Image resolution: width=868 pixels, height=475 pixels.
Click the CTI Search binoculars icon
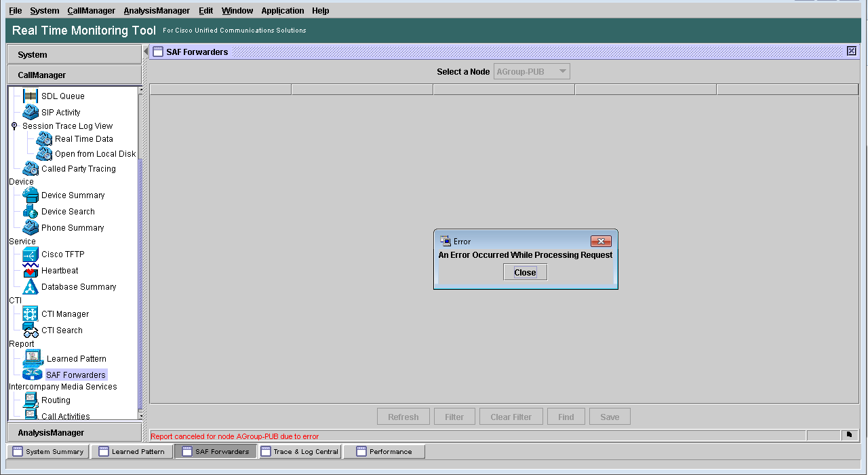[x=31, y=330]
